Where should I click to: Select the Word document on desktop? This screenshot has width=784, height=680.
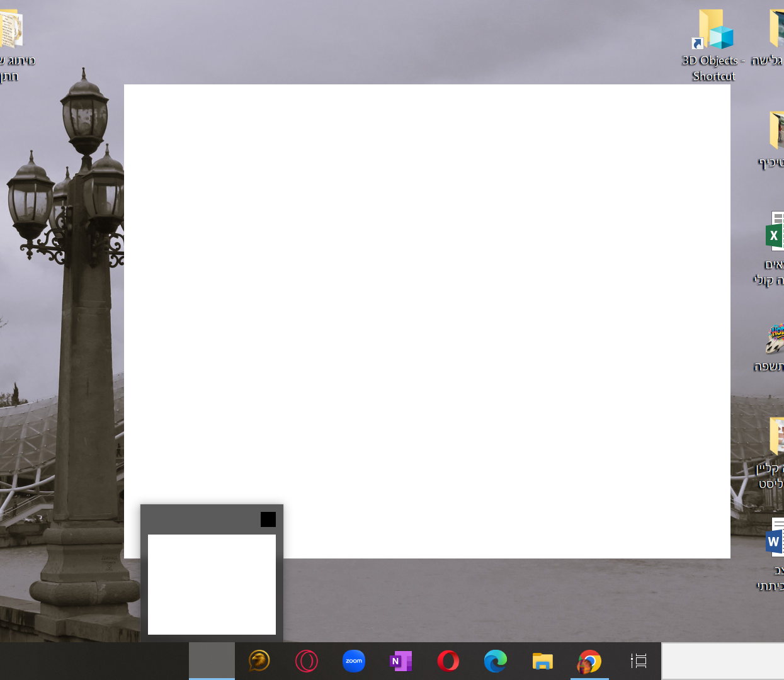tap(774, 541)
